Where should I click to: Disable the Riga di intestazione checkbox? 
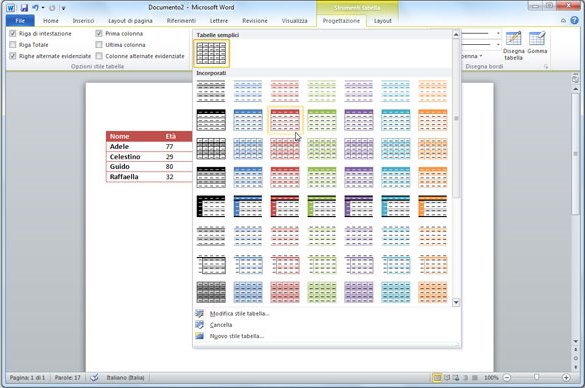tap(13, 34)
